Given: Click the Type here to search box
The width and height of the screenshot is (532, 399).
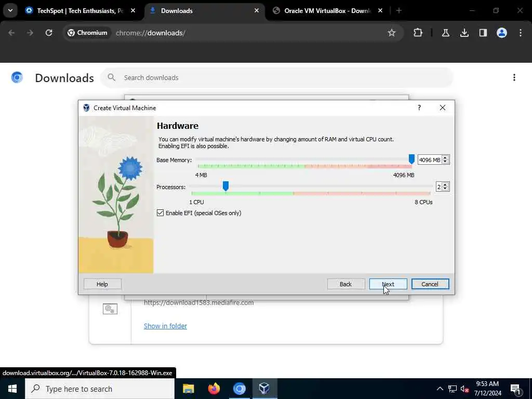Looking at the screenshot, I should click(x=100, y=389).
